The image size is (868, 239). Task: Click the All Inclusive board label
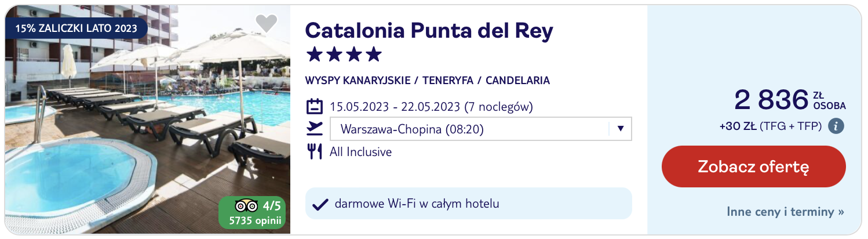[x=360, y=152]
